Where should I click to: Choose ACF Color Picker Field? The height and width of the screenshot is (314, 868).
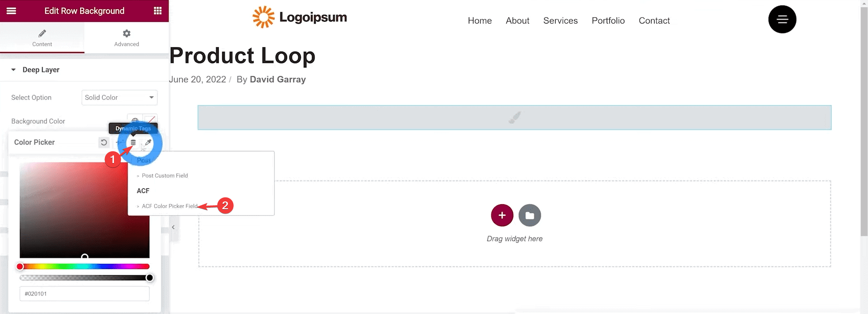170,206
